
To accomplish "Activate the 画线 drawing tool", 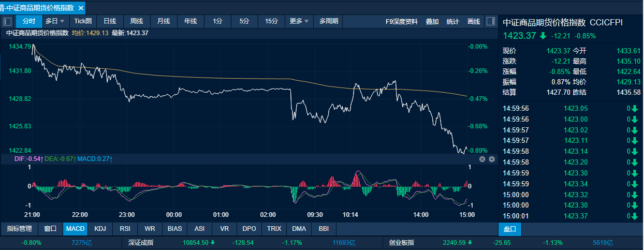I will [474, 21].
